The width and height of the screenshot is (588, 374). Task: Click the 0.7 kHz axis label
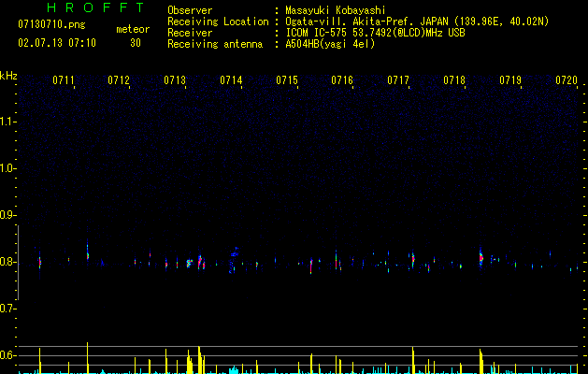7,309
